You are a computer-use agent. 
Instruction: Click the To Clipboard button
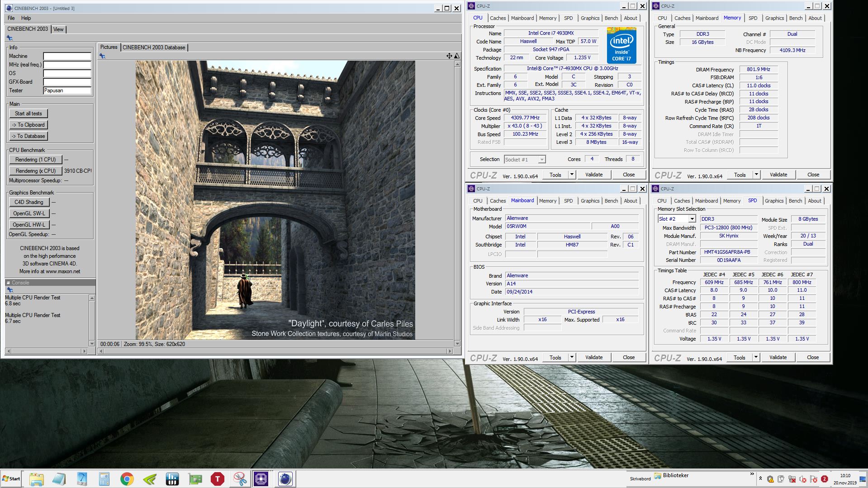(x=28, y=125)
